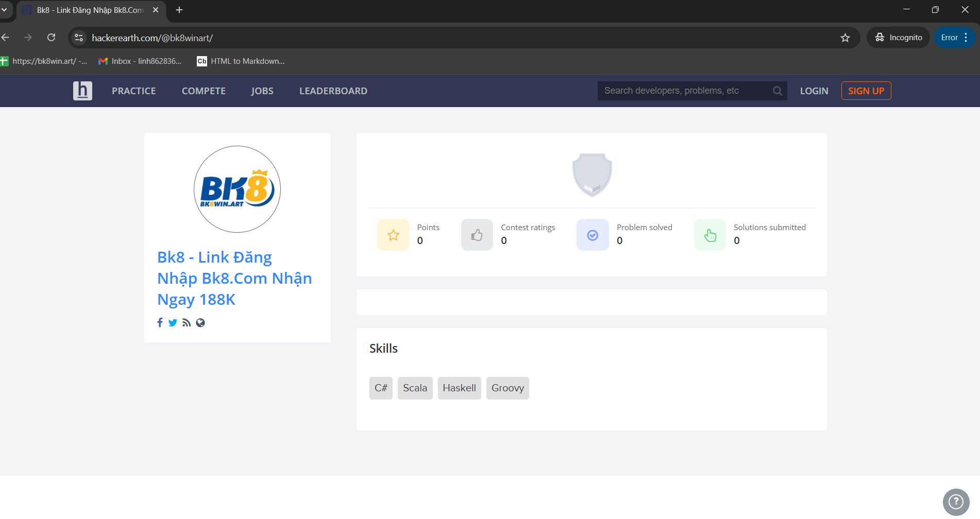Click the search developers input field

[x=683, y=91]
